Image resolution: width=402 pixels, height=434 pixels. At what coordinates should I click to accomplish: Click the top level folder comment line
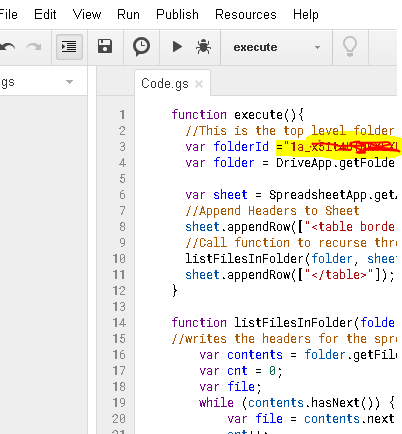[290, 131]
